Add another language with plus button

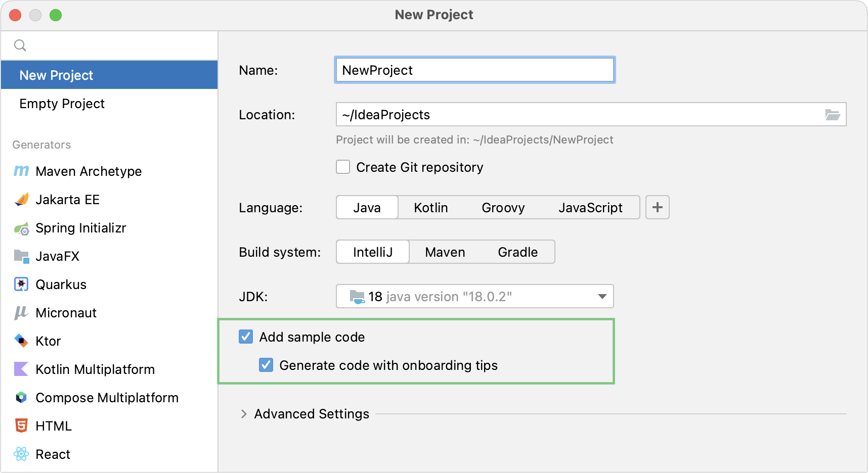(x=658, y=207)
